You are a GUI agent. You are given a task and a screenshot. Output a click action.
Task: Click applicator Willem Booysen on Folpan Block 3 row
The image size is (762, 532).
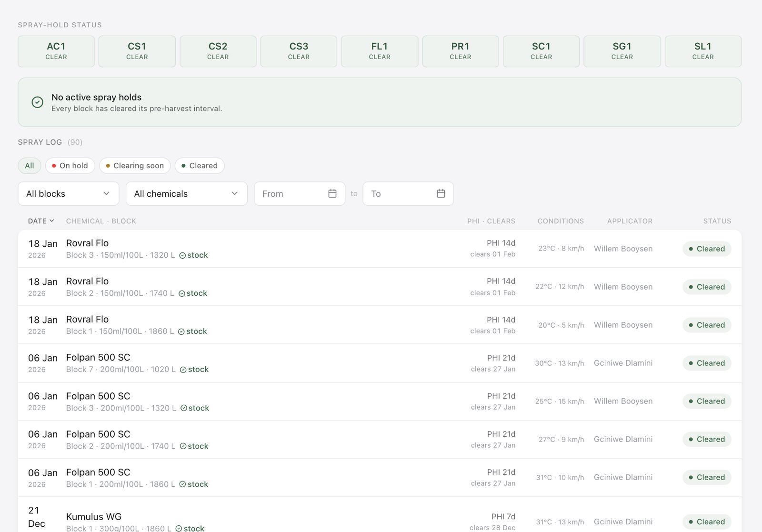point(623,401)
